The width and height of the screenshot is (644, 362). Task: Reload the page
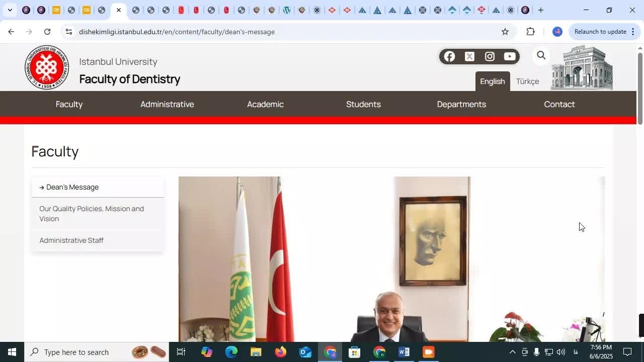pyautogui.click(x=47, y=32)
